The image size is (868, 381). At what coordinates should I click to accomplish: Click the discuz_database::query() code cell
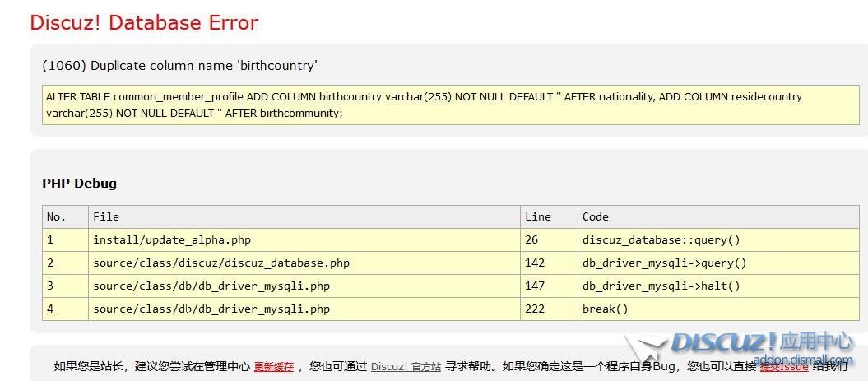[x=718, y=239]
